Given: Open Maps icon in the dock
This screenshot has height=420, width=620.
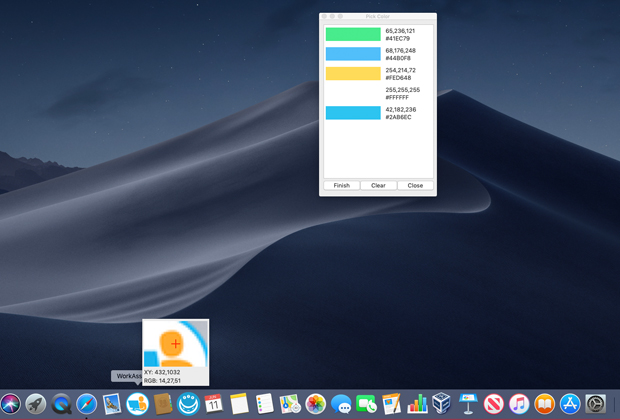Looking at the screenshot, I should click(x=290, y=404).
